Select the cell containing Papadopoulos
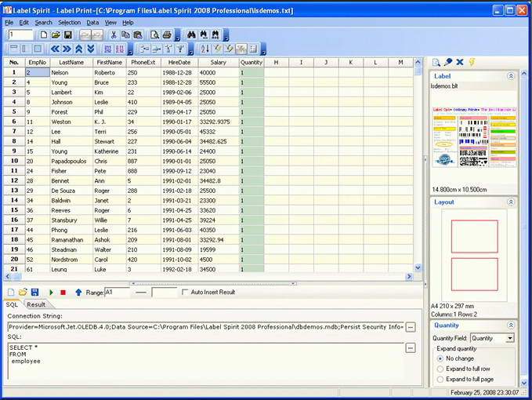The height and width of the screenshot is (400, 532). coord(71,162)
